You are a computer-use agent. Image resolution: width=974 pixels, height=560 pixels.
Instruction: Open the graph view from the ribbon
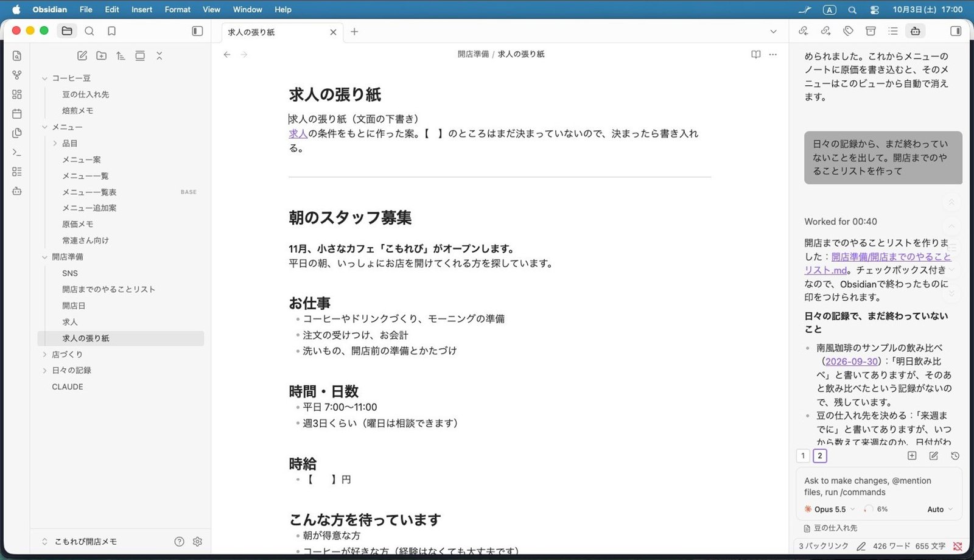17,75
